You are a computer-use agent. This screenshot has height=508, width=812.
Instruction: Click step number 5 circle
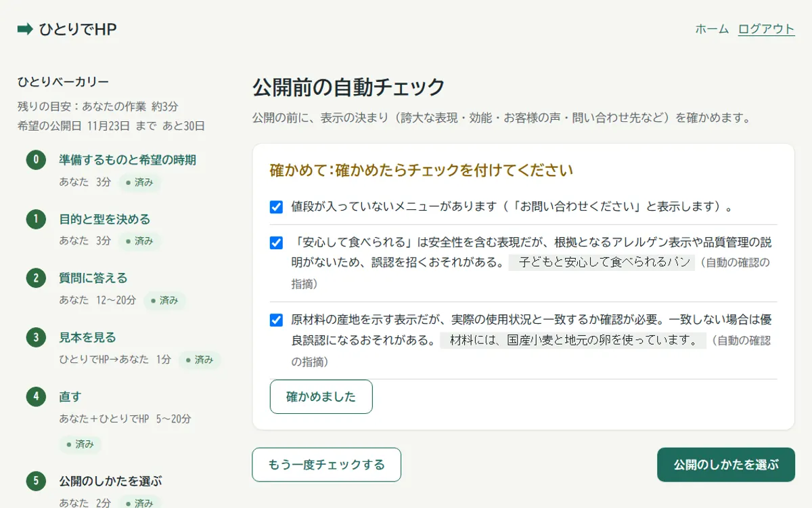[x=36, y=482]
